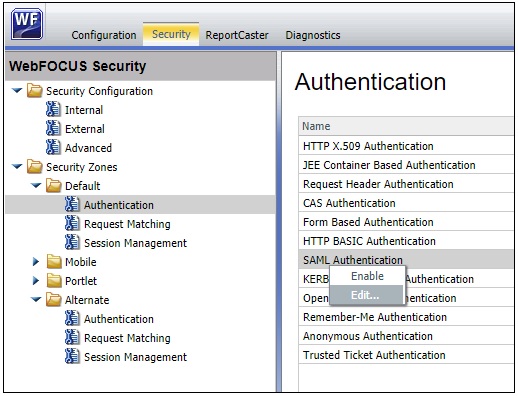Image resolution: width=518 pixels, height=396 pixels.
Task: Open the External settings page icon
Action: pyautogui.click(x=53, y=128)
